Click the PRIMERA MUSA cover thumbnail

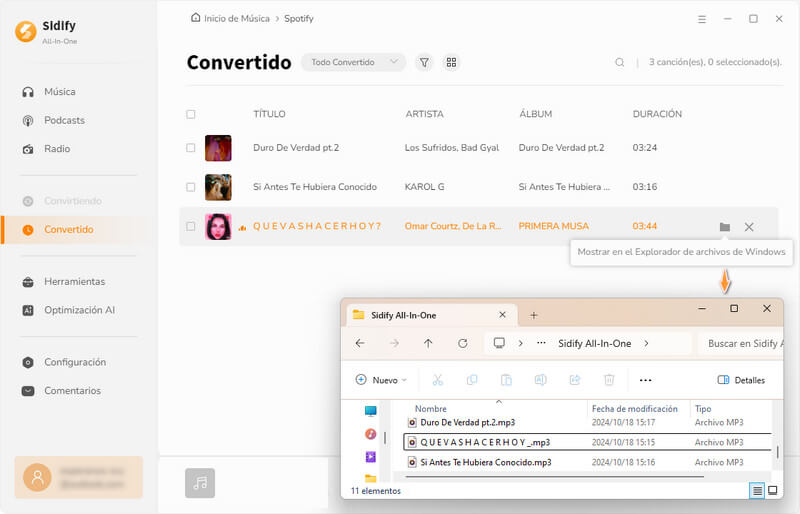[x=218, y=227]
